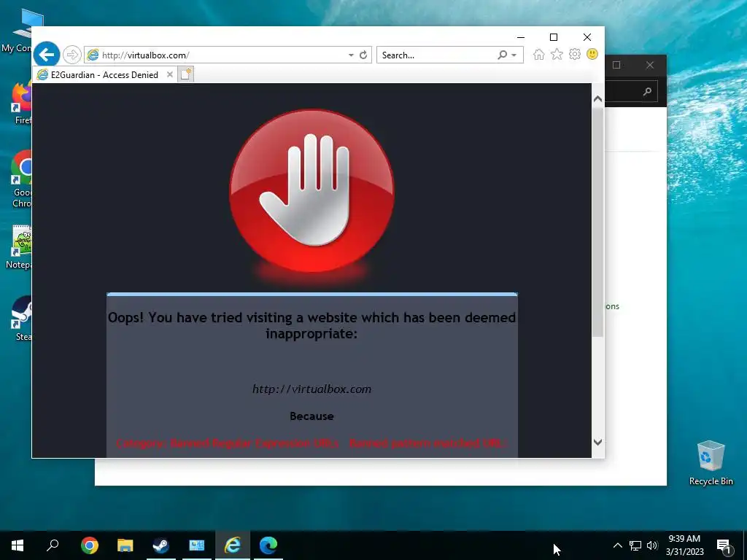747x560 pixels.
Task: Open Internet Explorer home page icon
Action: pyautogui.click(x=539, y=54)
